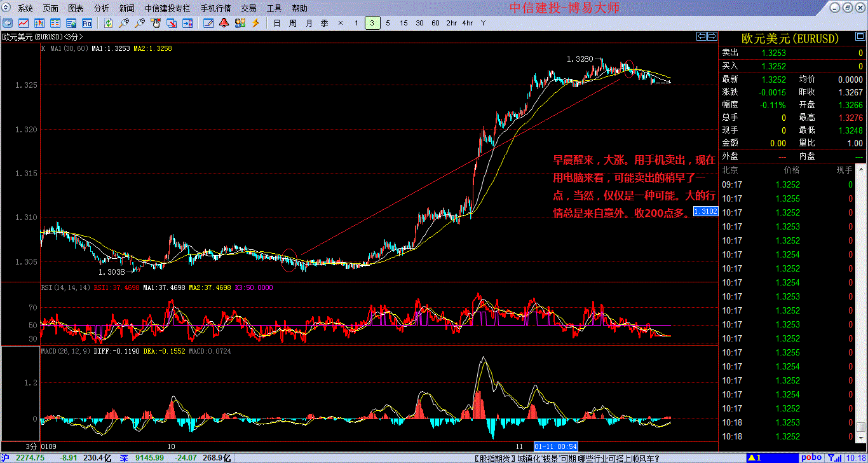Viewport: 868px width, 463px height.
Task: Open the drawing pencil tool icon
Action: pos(208,23)
